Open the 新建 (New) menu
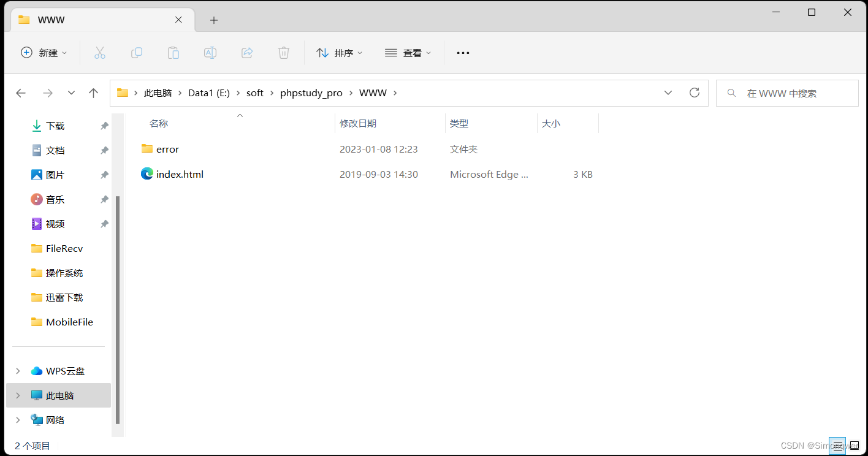 44,53
